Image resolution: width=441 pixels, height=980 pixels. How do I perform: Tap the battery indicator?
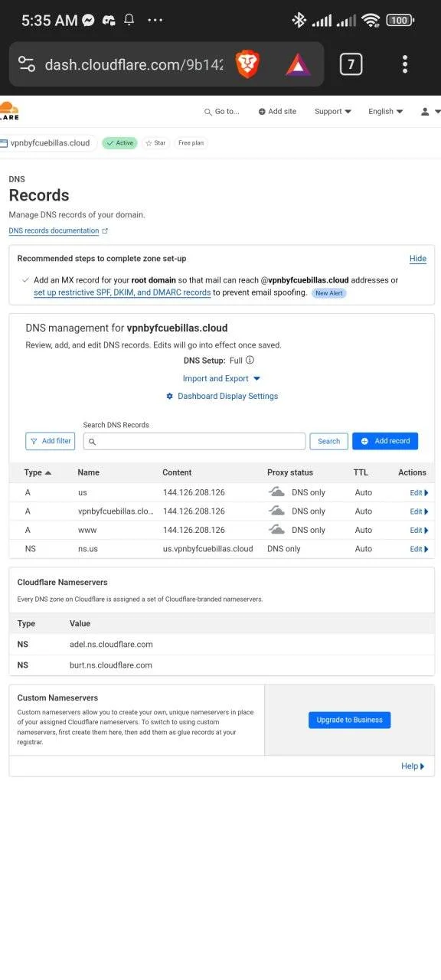[400, 21]
